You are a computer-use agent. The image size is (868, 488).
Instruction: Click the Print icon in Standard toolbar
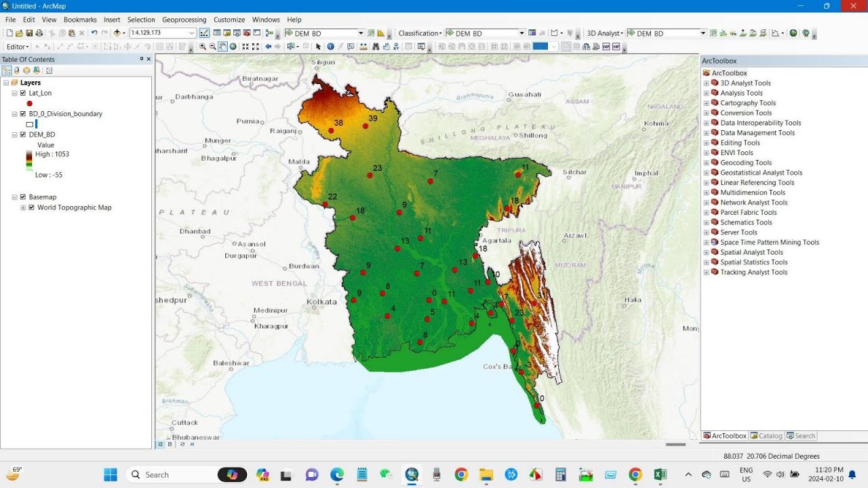(39, 33)
